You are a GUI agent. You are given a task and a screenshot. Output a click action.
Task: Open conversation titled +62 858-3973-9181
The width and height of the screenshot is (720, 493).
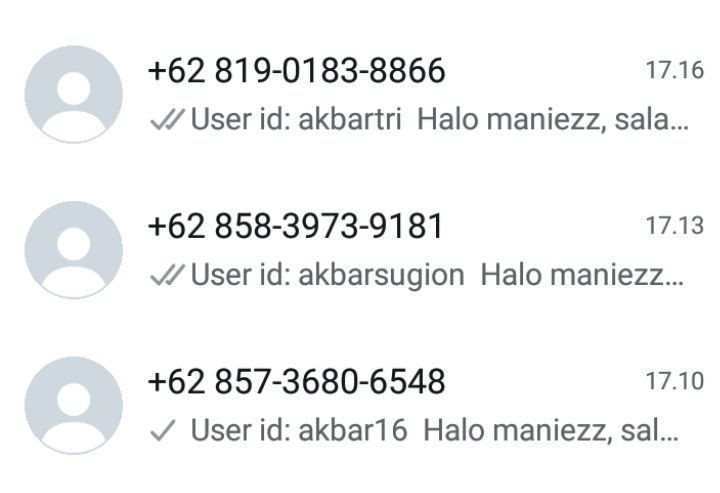coord(295,226)
